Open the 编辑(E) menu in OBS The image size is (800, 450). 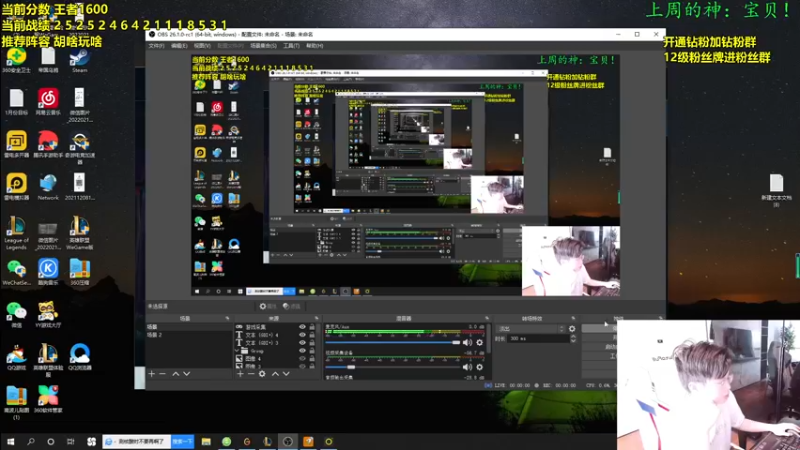[x=179, y=46]
